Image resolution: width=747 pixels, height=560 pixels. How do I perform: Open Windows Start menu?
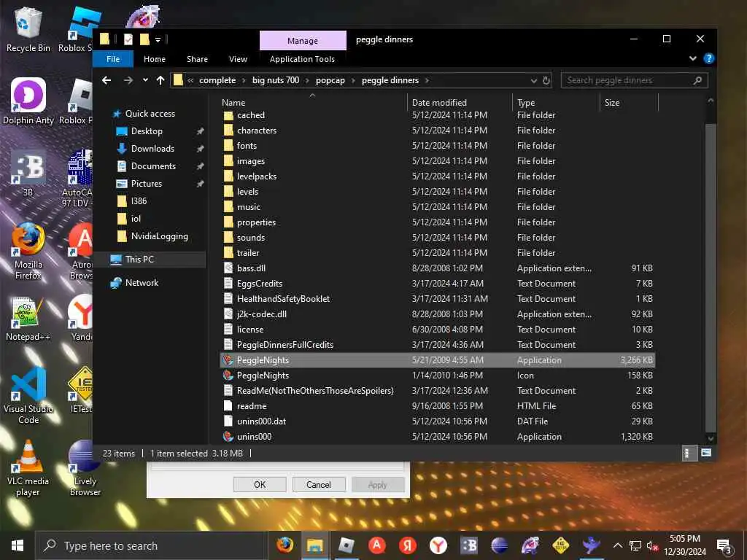(x=18, y=545)
